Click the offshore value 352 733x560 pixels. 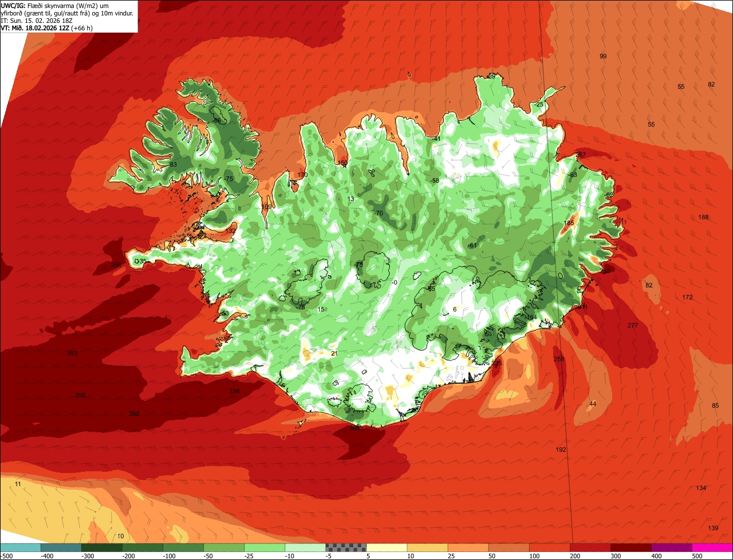(134, 413)
